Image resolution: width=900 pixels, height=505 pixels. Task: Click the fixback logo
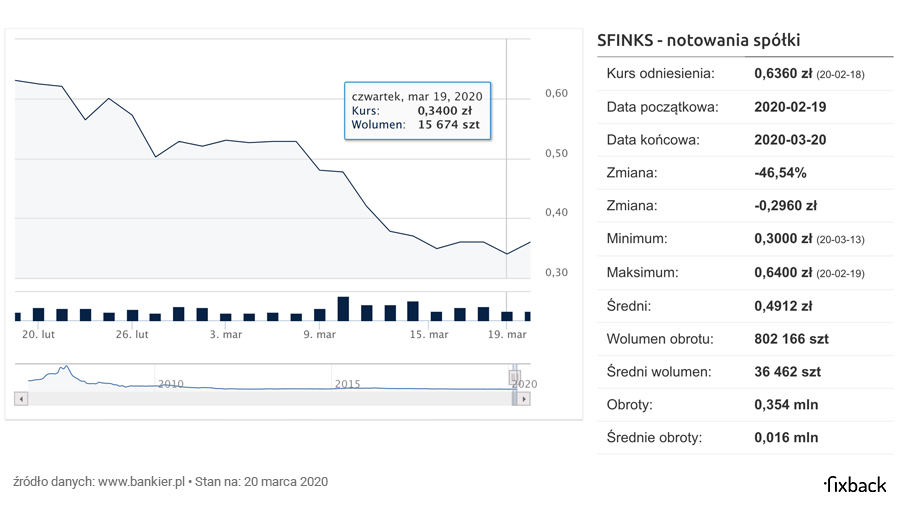point(855,485)
